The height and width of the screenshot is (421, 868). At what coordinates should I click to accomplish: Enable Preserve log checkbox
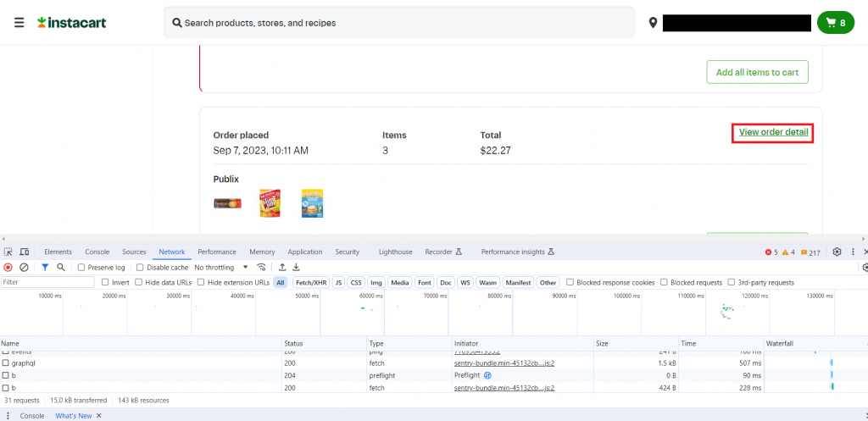pyautogui.click(x=81, y=267)
